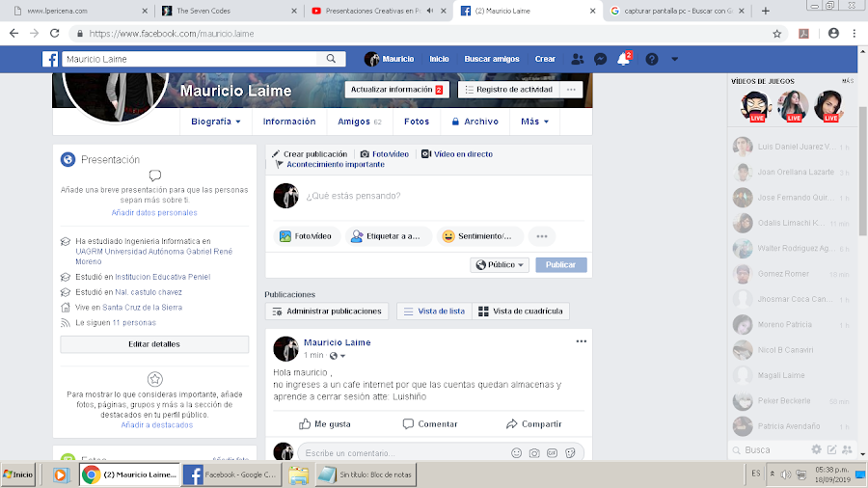The width and height of the screenshot is (868, 488).
Task: Expand the Más tab dropdown
Action: tap(534, 122)
